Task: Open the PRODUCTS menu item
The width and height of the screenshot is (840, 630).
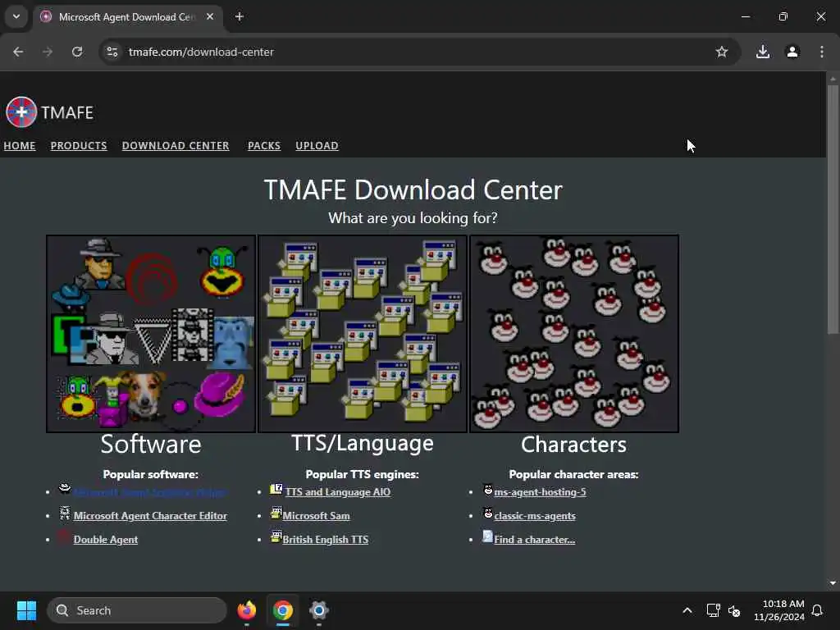Action: coord(79,146)
